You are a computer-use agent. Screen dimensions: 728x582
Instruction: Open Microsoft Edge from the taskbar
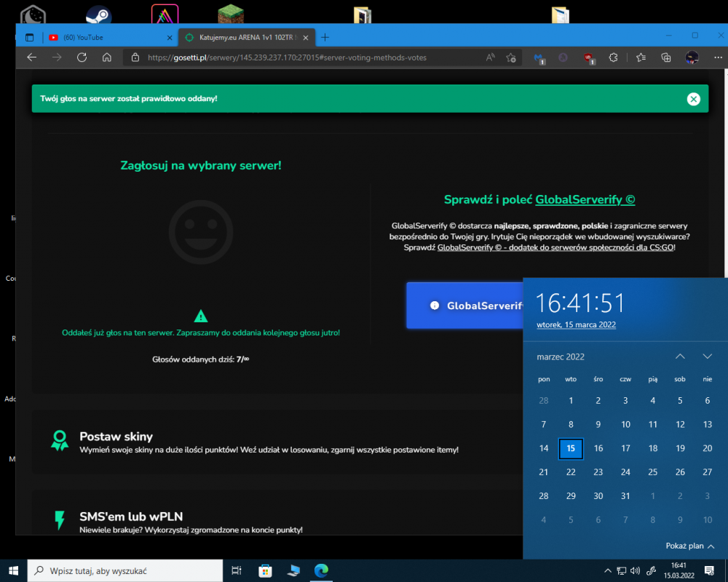point(321,570)
